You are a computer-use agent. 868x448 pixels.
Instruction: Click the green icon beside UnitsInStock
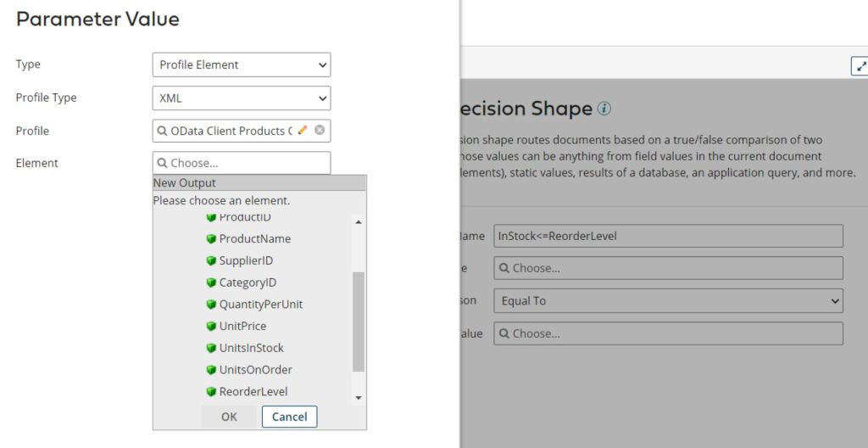[x=211, y=349]
